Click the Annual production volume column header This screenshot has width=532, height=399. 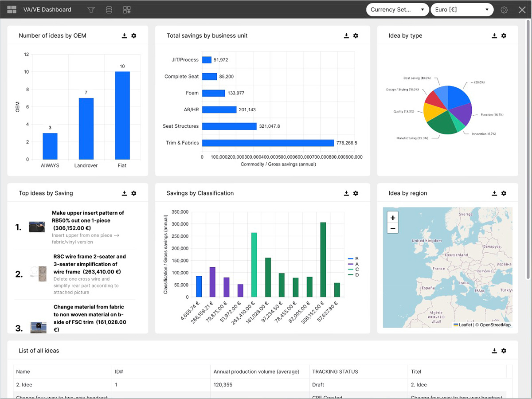pyautogui.click(x=256, y=372)
